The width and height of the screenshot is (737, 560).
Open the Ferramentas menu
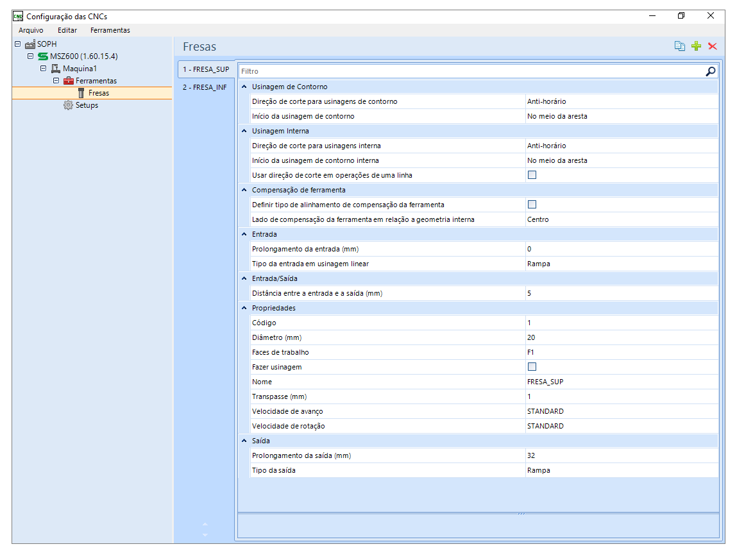click(x=110, y=30)
